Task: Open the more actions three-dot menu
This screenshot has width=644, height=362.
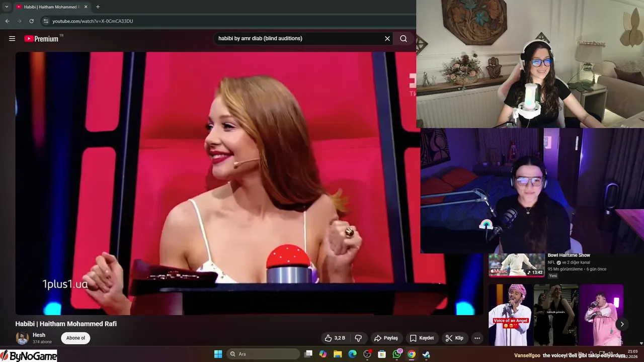Action: tap(477, 338)
